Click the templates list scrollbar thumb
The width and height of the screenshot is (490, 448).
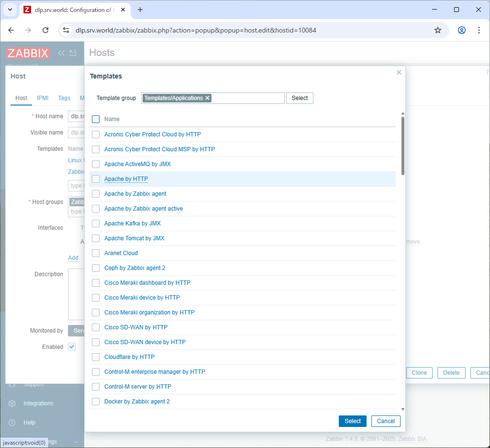tap(403, 146)
